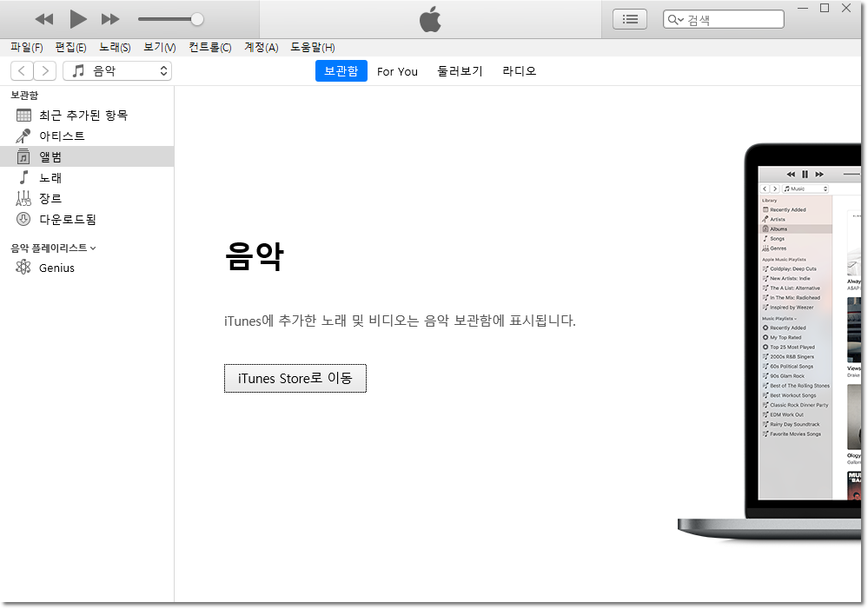Viewport: 868px width, 609px height.
Task: Open the 음악 media type dropdown
Action: (x=116, y=71)
